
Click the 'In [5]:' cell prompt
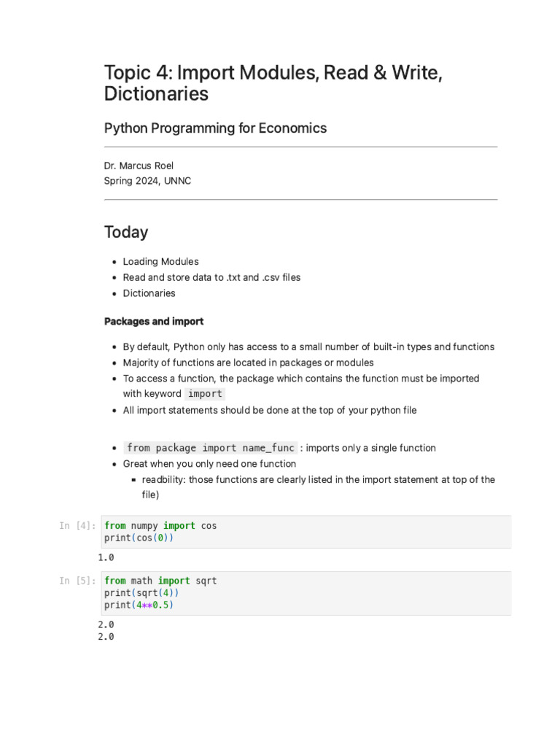tap(77, 581)
